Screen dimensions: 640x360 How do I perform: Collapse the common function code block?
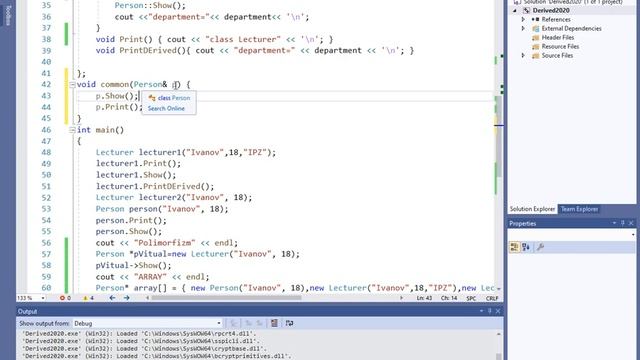pos(72,85)
